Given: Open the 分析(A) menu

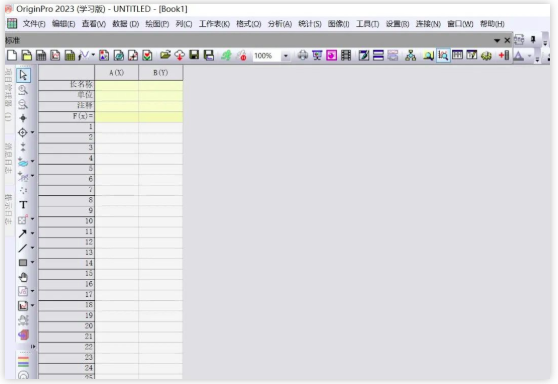Looking at the screenshot, I should [280, 24].
